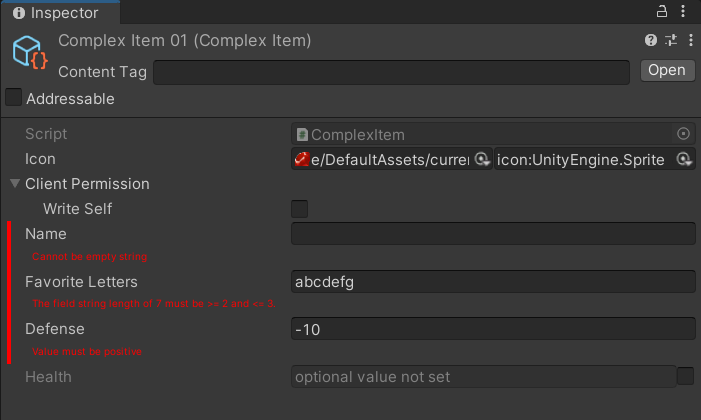Open the Icon asset picker dropdown

click(x=481, y=159)
